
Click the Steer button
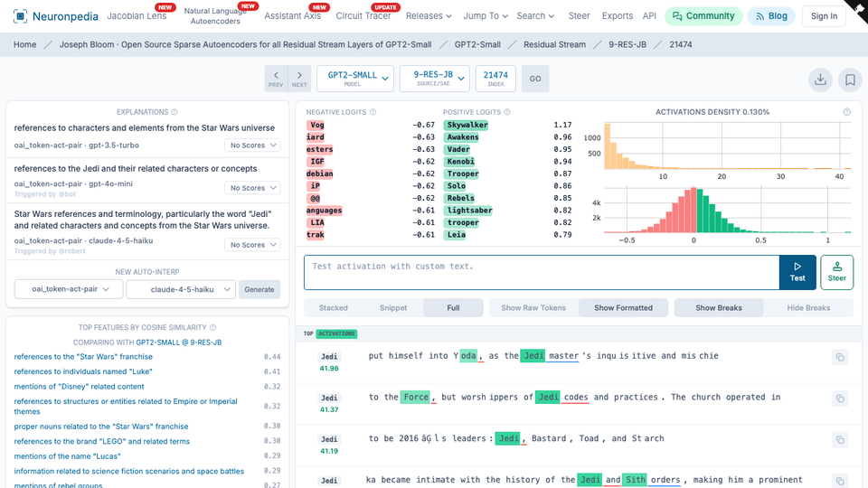click(x=837, y=272)
